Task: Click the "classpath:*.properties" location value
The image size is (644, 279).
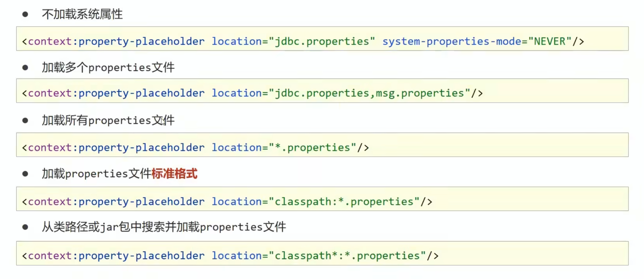Action: (344, 202)
